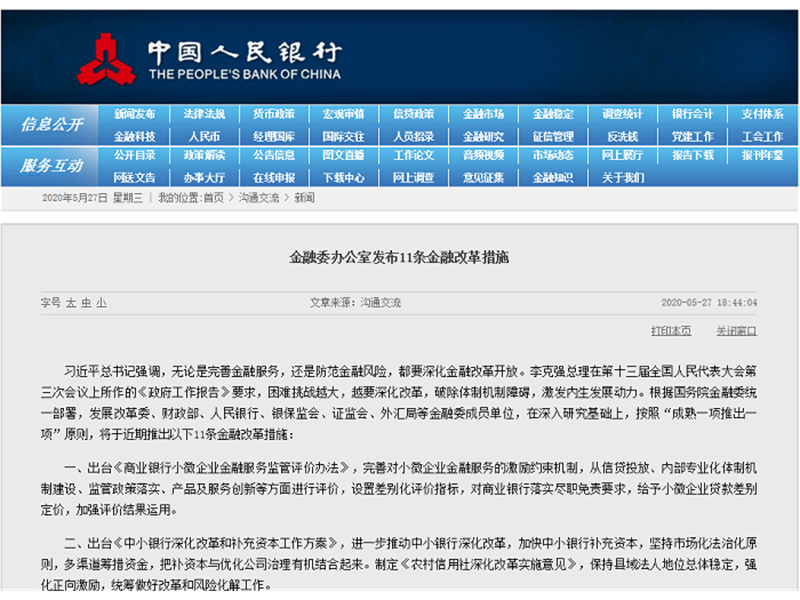Image resolution: width=800 pixels, height=600 pixels.
Task: Open 征信管理 navigation link
Action: point(553,136)
